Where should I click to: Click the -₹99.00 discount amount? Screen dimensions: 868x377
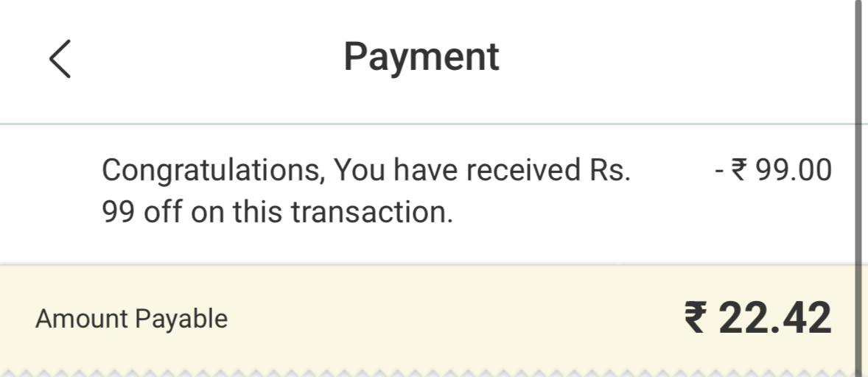(773, 170)
